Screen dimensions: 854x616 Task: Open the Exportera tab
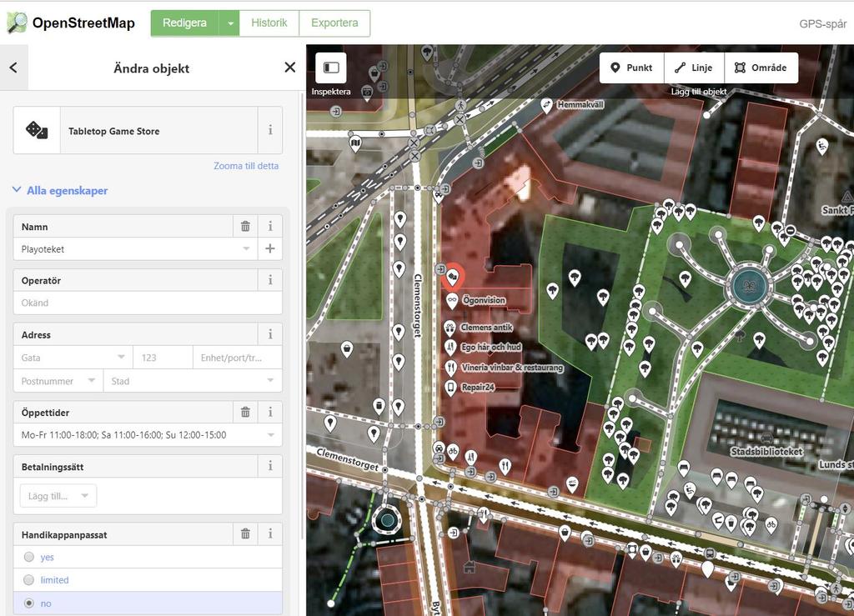coord(334,23)
